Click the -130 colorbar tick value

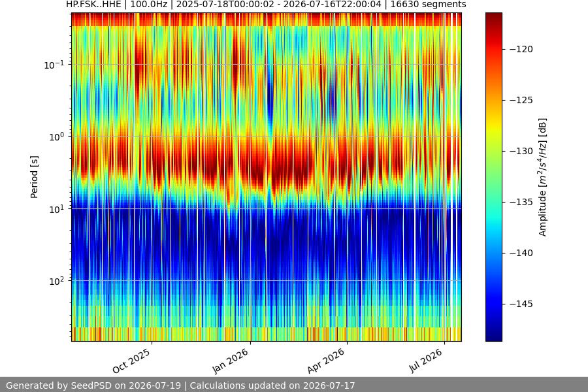click(521, 151)
